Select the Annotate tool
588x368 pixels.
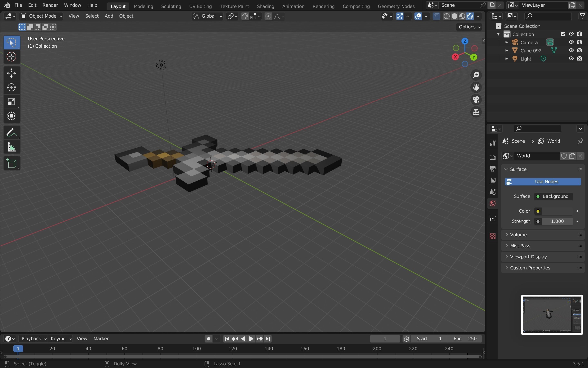pyautogui.click(x=11, y=133)
